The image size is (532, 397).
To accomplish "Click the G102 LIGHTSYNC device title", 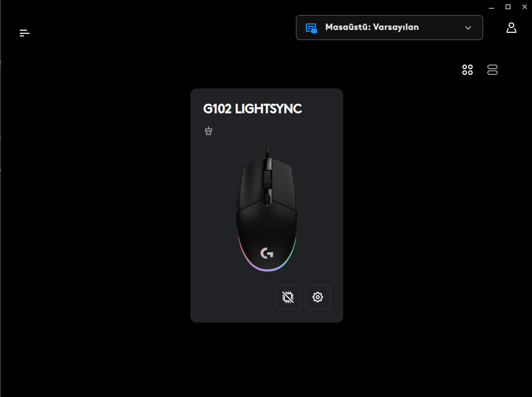I will pos(252,109).
